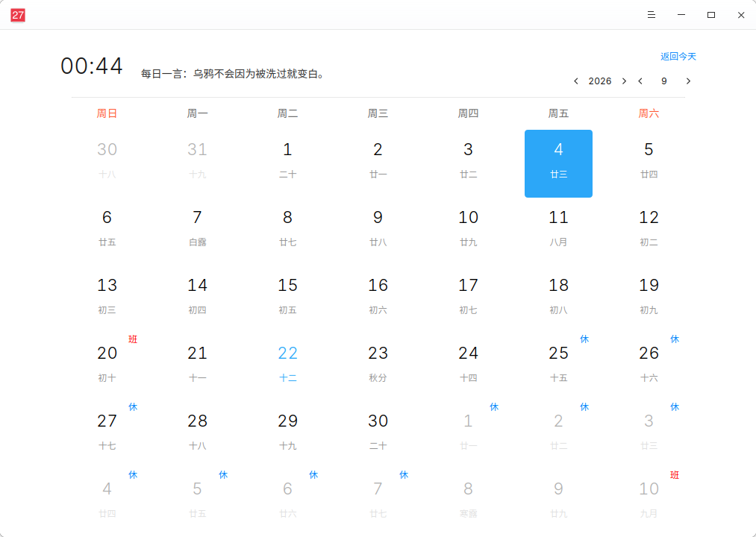Click the 返回今天 link

[678, 57]
